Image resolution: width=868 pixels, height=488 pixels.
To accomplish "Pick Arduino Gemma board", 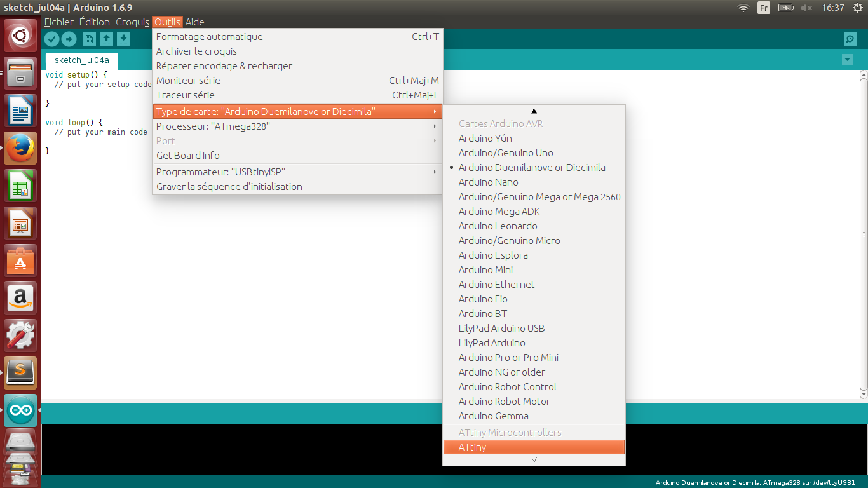I will [x=534, y=416].
